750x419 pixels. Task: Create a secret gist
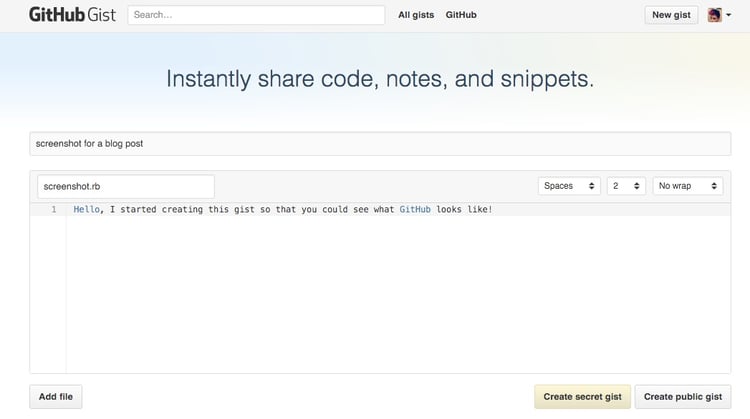(582, 397)
